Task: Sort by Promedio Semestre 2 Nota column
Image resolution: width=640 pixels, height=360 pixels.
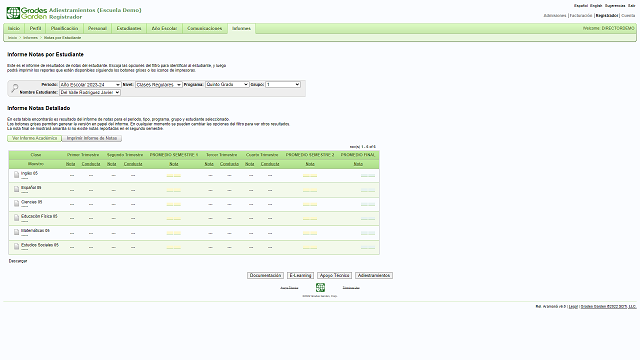Action: [310, 164]
